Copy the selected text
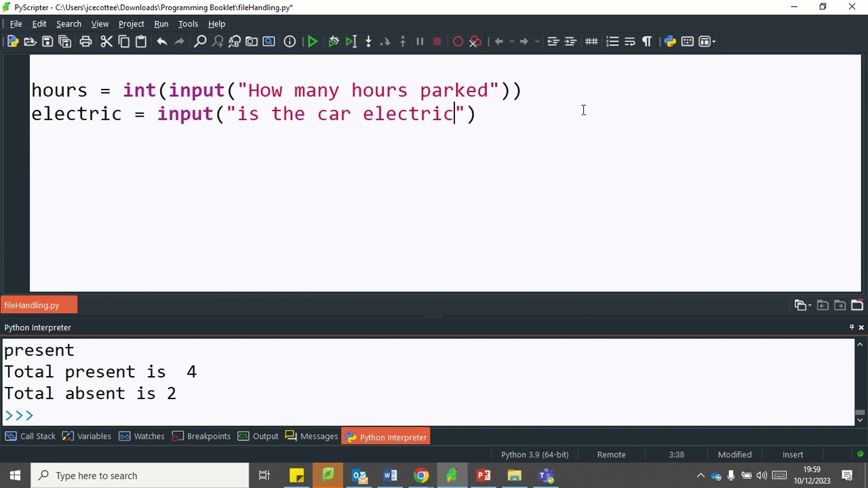 (x=124, y=41)
